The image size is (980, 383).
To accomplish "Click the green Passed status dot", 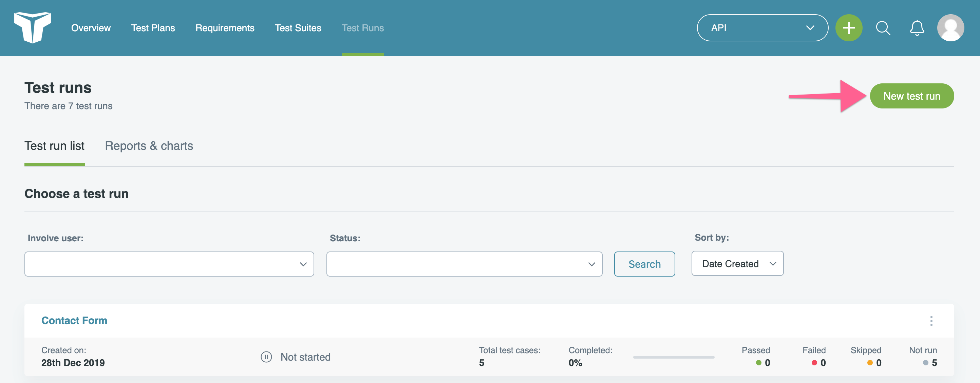I will 758,363.
